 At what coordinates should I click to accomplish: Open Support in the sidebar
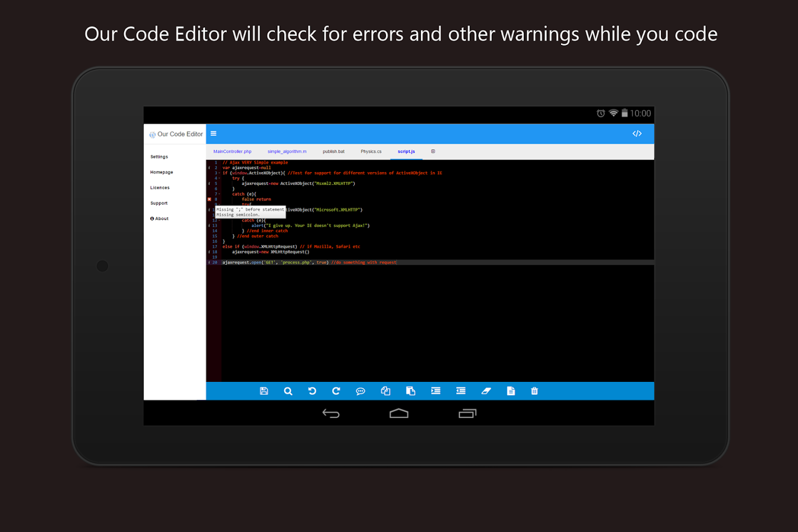pyautogui.click(x=159, y=203)
